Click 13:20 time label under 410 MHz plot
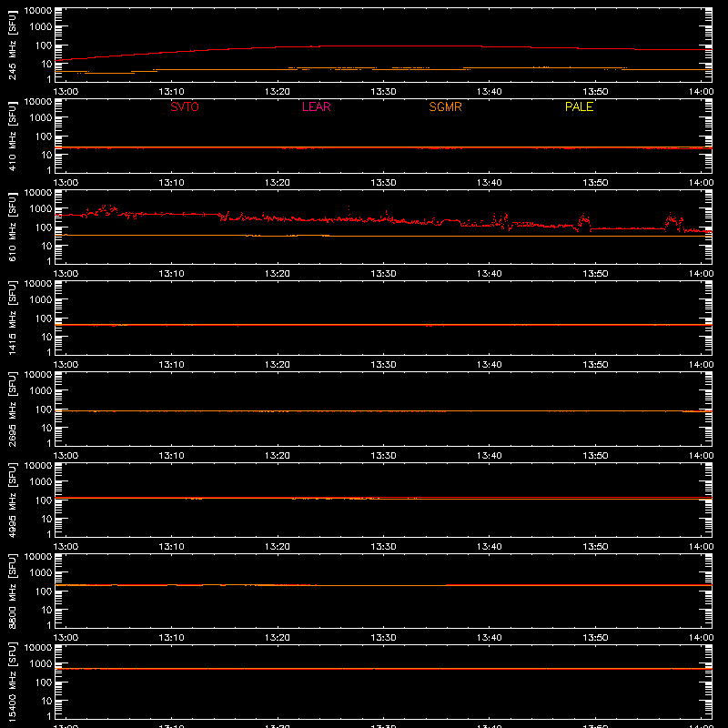The width and height of the screenshot is (728, 728). [x=278, y=183]
